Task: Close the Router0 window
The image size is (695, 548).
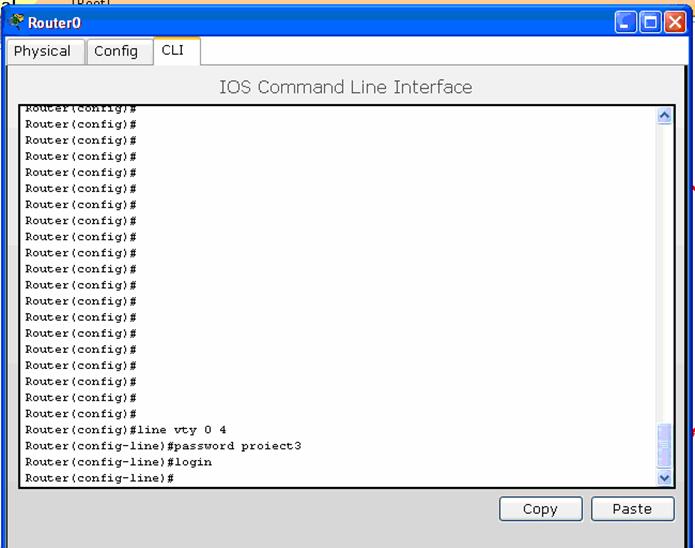Action: coord(674,22)
